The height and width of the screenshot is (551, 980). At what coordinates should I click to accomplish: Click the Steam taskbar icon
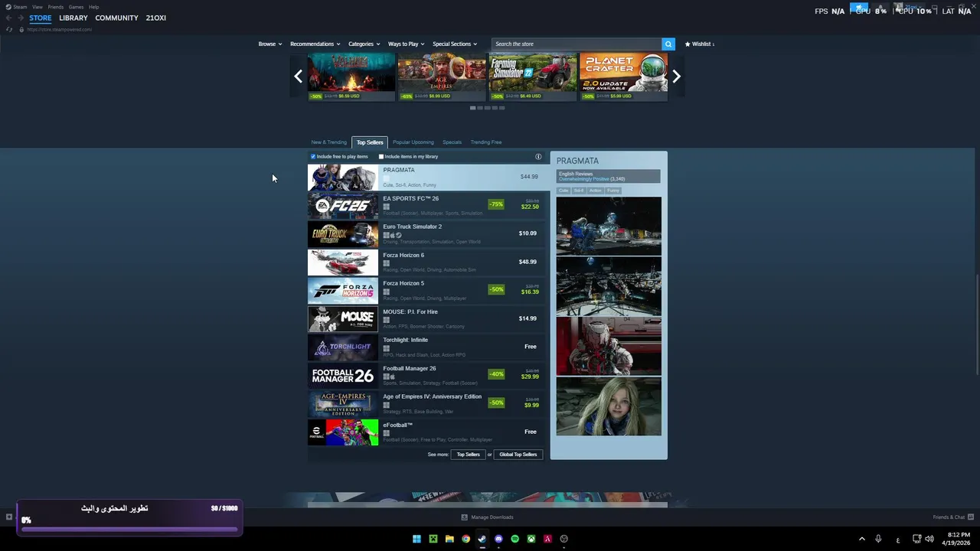point(482,539)
